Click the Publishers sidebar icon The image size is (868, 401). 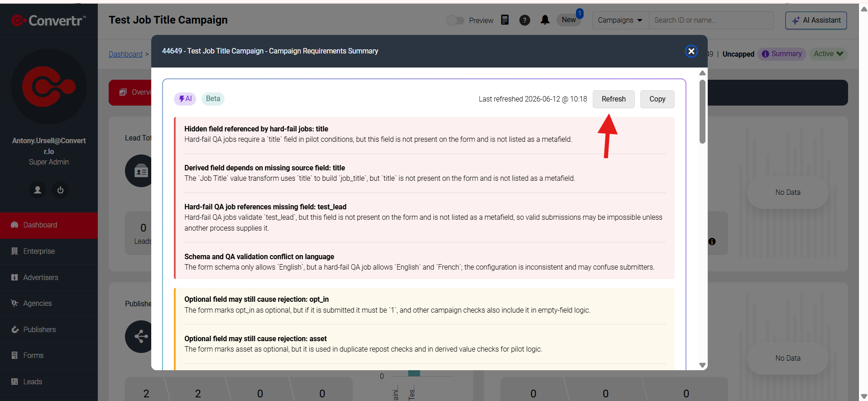tap(14, 329)
